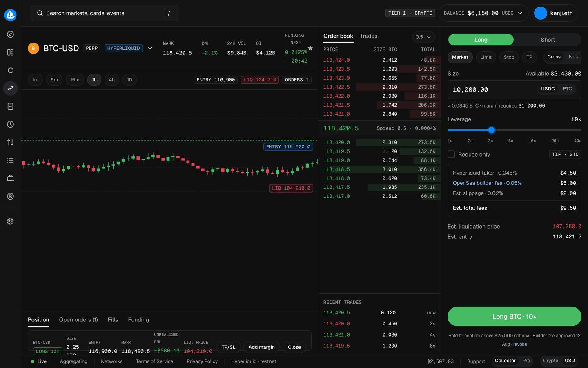Click the orange Bitcoin coin icon
The height and width of the screenshot is (368, 588).
[33, 48]
